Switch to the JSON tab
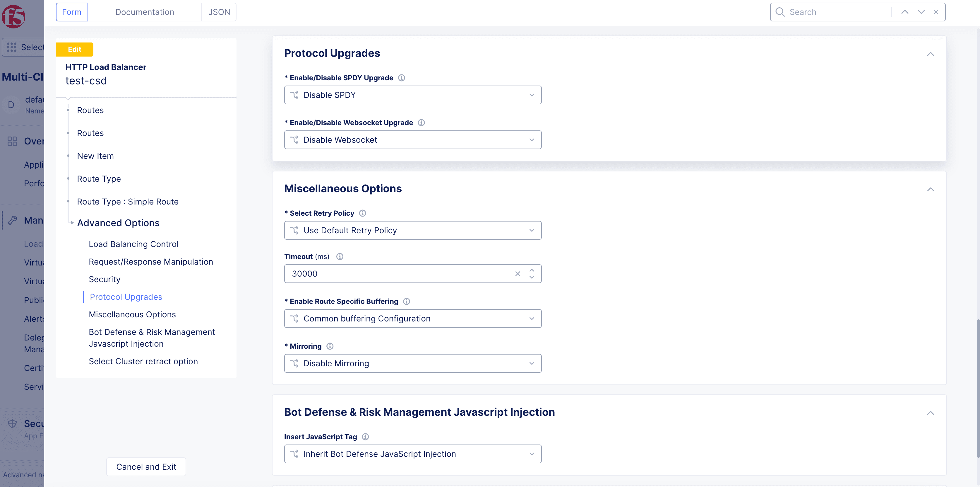Screen dimensions: 980x487 219,12
